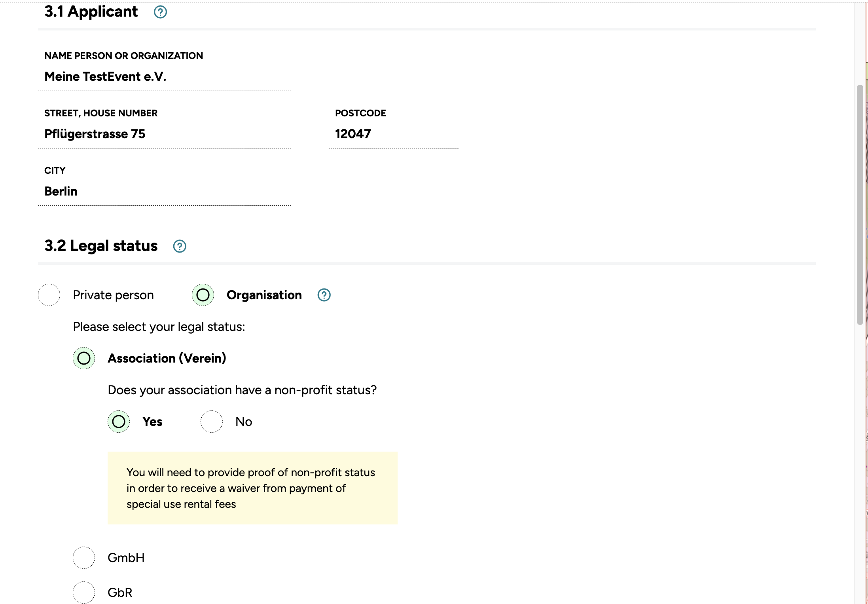The image size is (868, 604).
Task: Click the Organisation label text
Action: (264, 295)
